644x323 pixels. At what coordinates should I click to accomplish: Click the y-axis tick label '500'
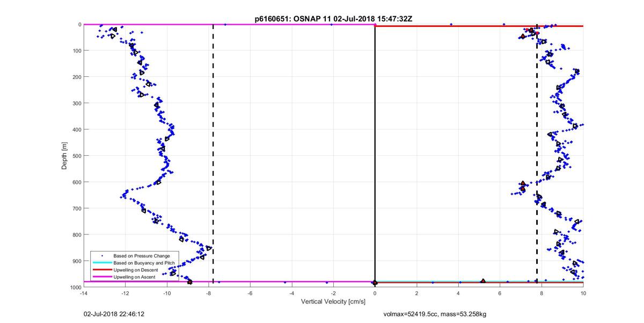point(76,156)
